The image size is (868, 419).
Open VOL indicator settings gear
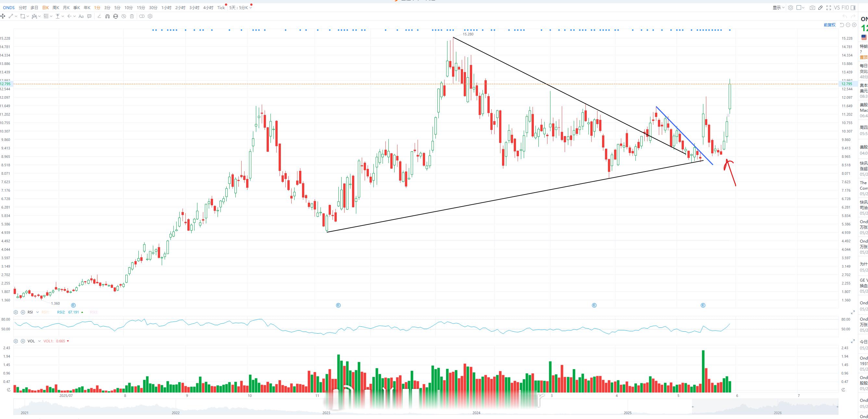(16, 341)
